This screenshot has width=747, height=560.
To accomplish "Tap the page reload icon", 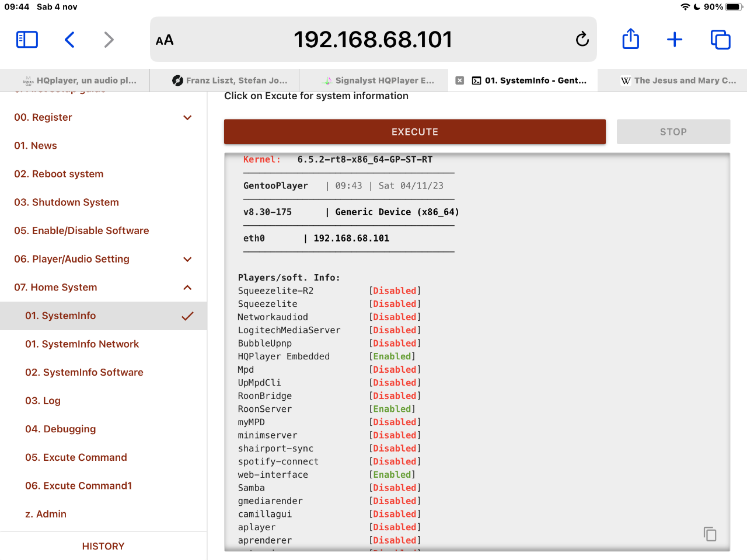I will 582,40.
